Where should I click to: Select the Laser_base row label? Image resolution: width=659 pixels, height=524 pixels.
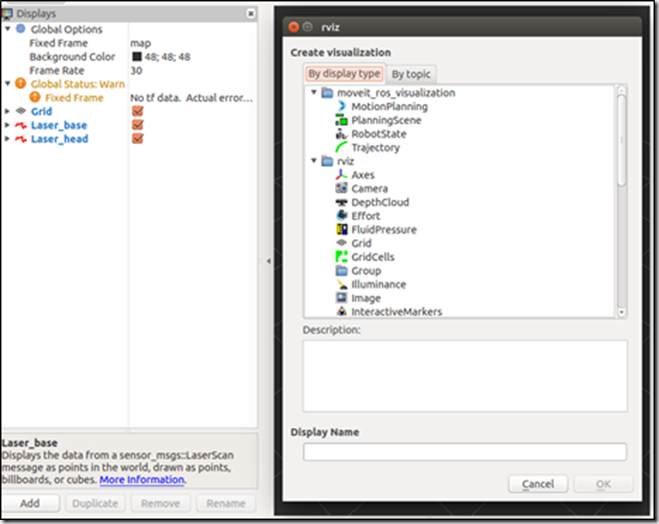[59, 125]
